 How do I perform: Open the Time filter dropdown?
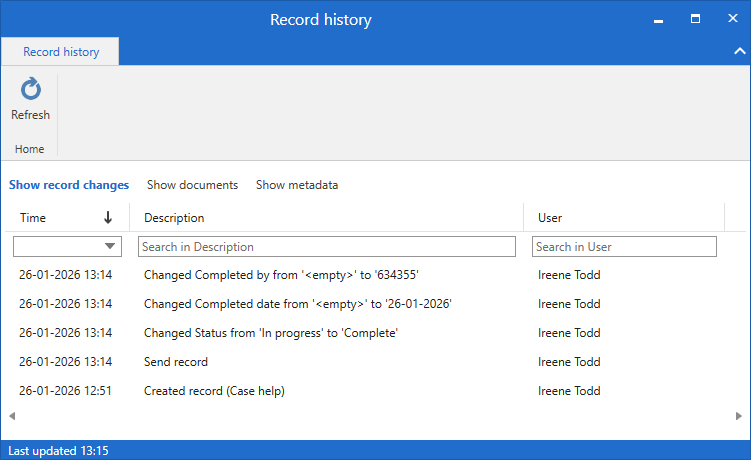pos(110,246)
